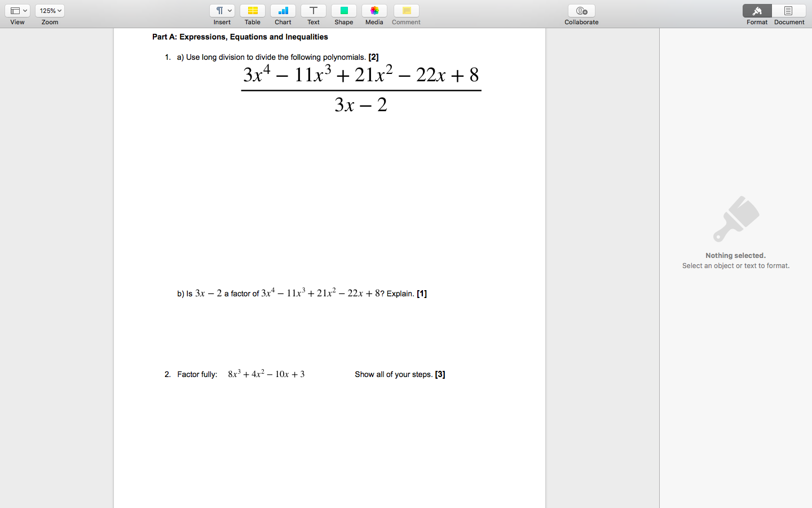
Task: Insert a Table into the document
Action: coord(253,11)
